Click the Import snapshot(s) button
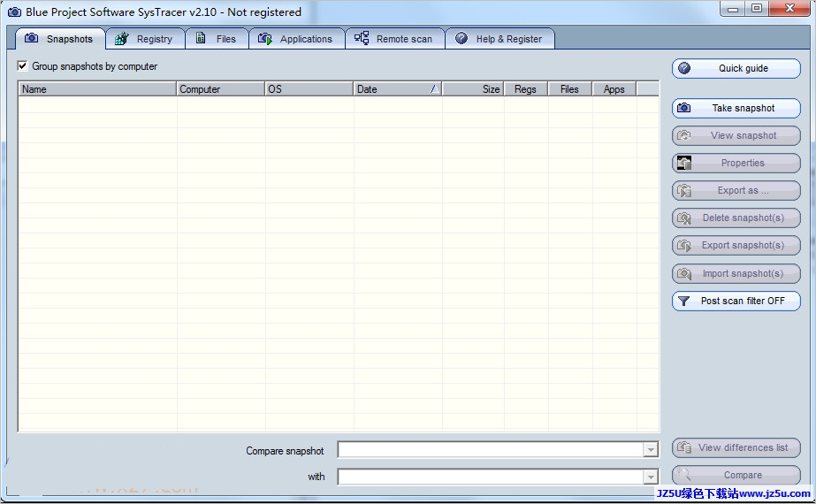Image resolution: width=816 pixels, height=504 pixels. pos(736,273)
